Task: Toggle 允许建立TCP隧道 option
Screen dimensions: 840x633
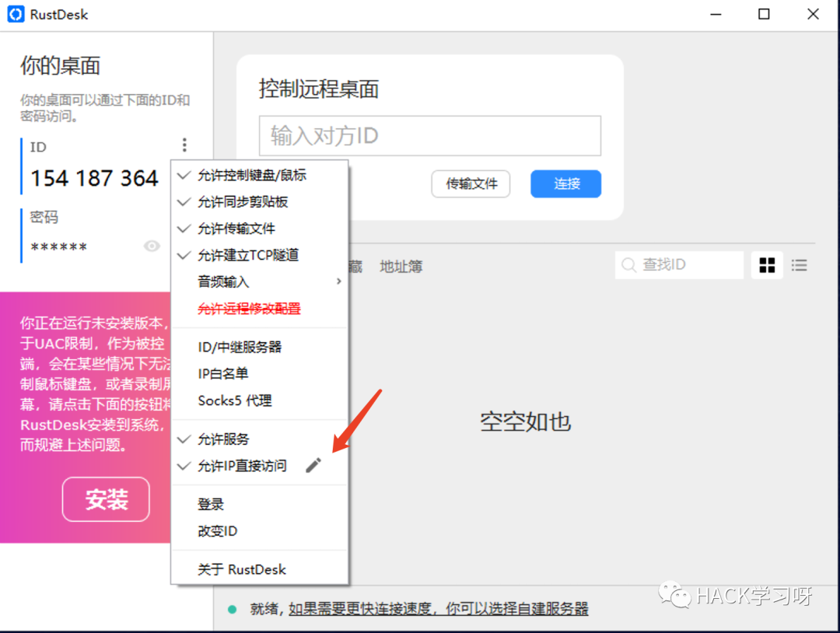Action: click(x=260, y=255)
